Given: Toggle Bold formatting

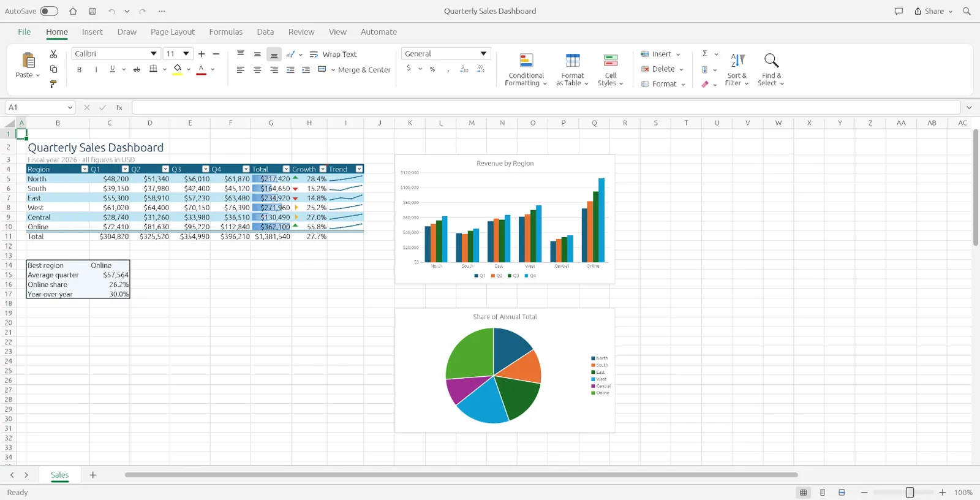Looking at the screenshot, I should 79,70.
